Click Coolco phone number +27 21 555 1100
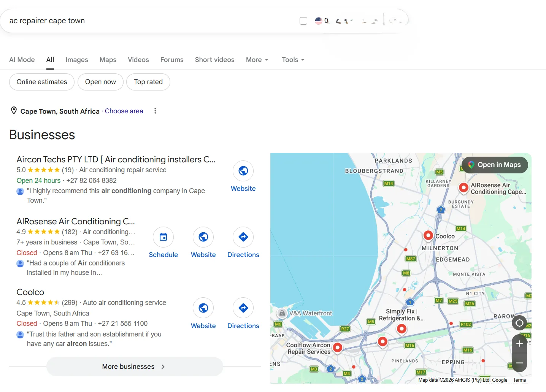The width and height of the screenshot is (546, 392). tap(123, 324)
